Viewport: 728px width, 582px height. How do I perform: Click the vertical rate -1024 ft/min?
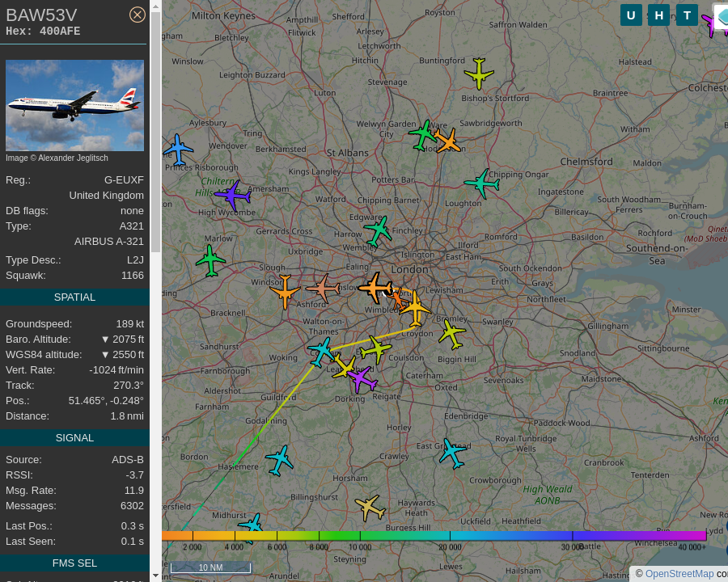[116, 370]
